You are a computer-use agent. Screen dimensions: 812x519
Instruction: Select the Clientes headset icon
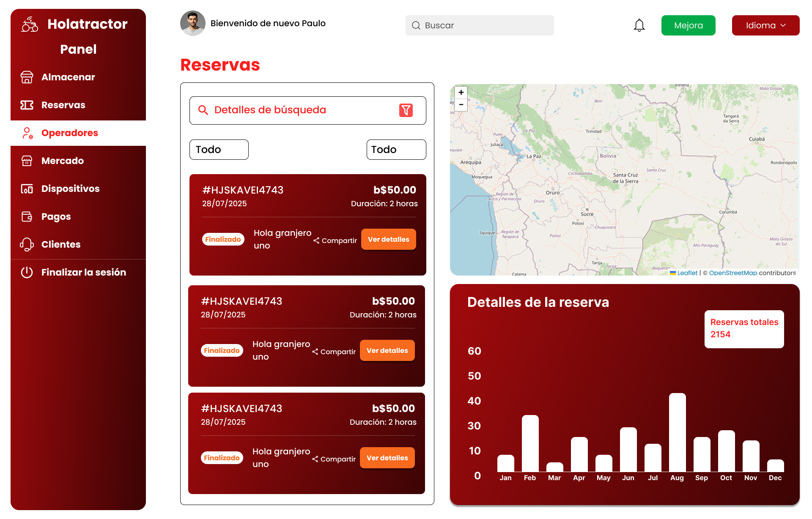pos(27,244)
